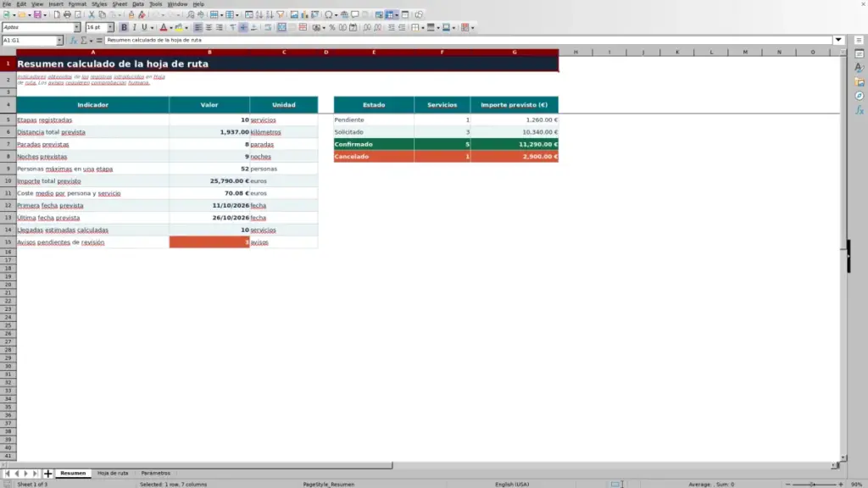Screen dimensions: 868x488
Task: Click the formula input line field
Action: [468, 41]
